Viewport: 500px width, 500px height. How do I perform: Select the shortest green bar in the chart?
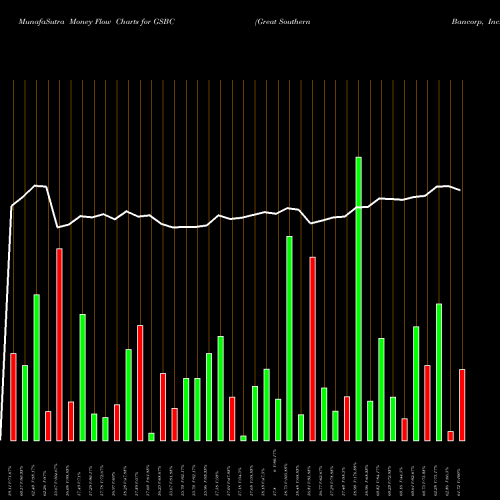[243, 438]
